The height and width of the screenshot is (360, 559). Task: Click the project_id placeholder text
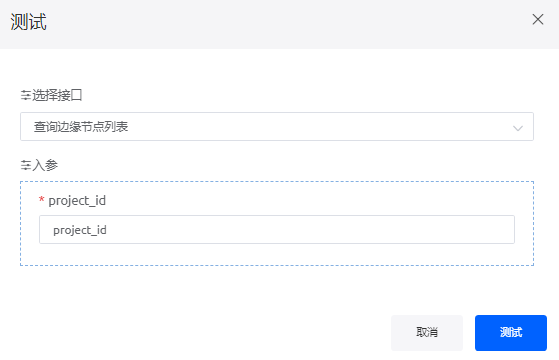80,230
